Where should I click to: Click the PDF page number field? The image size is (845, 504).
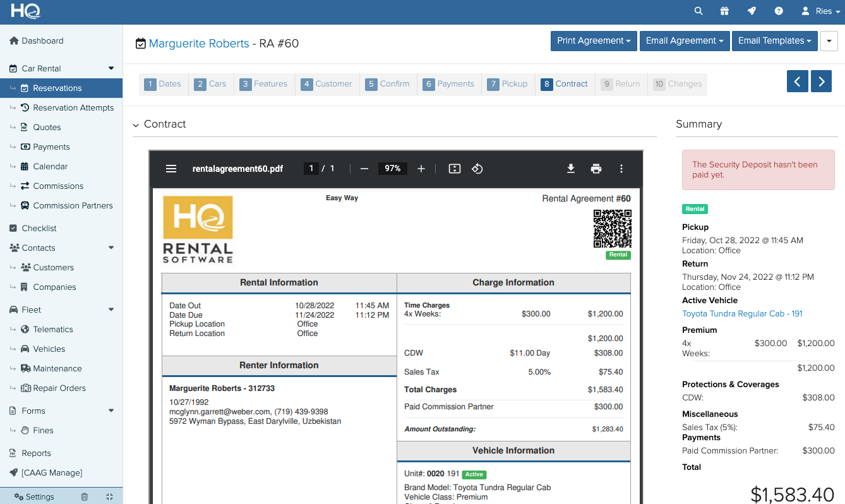[311, 169]
